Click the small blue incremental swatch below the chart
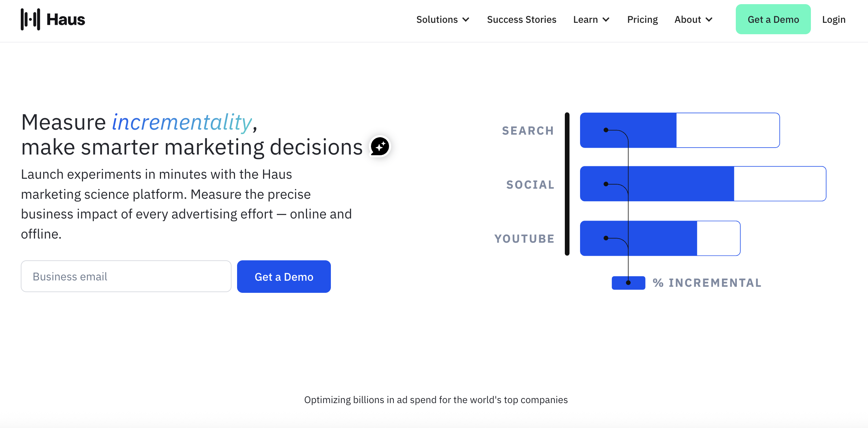 pyautogui.click(x=628, y=282)
